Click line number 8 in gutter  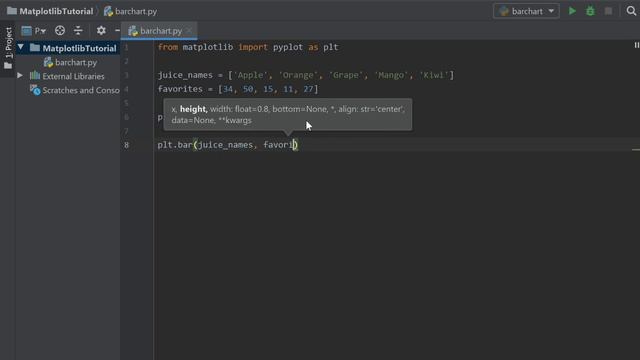pyautogui.click(x=127, y=145)
